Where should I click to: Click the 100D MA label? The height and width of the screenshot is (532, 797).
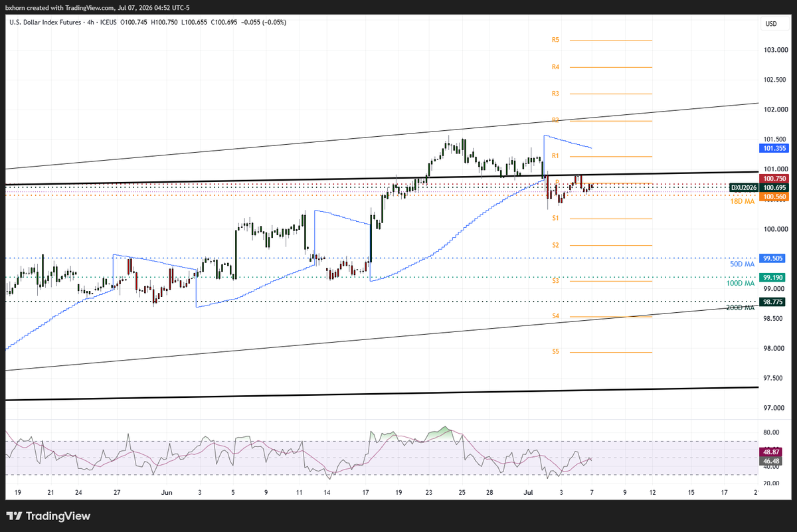[x=741, y=283]
